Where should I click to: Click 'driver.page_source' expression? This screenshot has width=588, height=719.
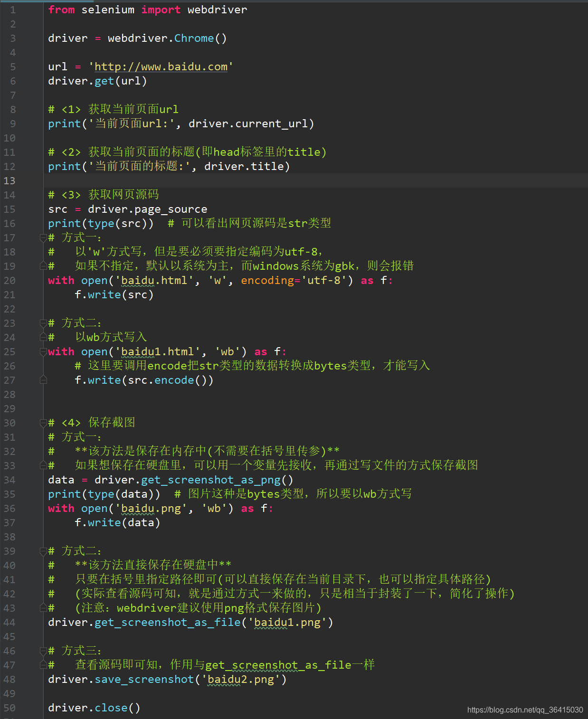pyautogui.click(x=148, y=209)
